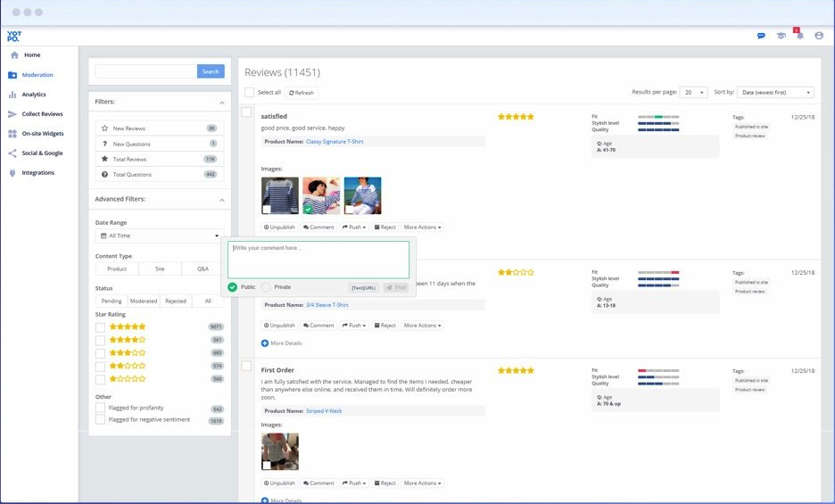835x504 pixels.
Task: Select the Private radio option
Action: click(x=266, y=287)
